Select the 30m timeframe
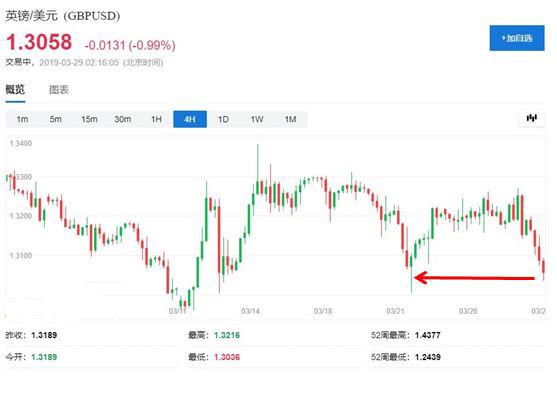This screenshot has height=395, width=557. [x=123, y=119]
